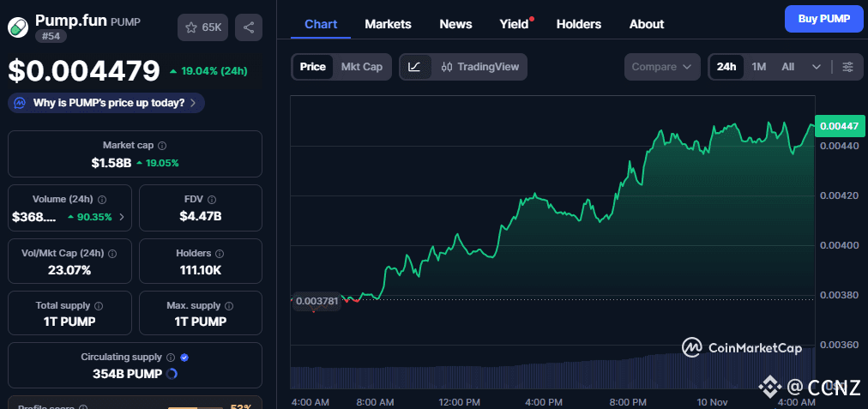
Task: Open the chart settings sliders icon
Action: [x=847, y=67]
